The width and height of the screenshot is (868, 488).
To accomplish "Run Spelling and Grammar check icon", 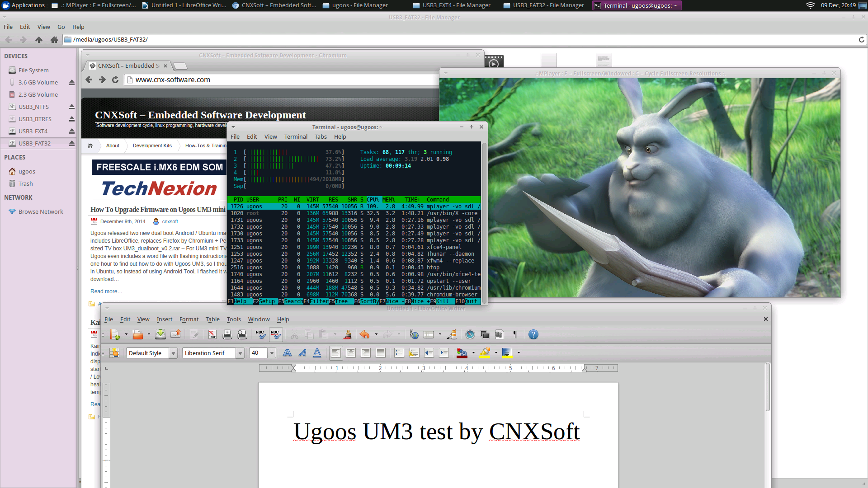I will pos(260,335).
